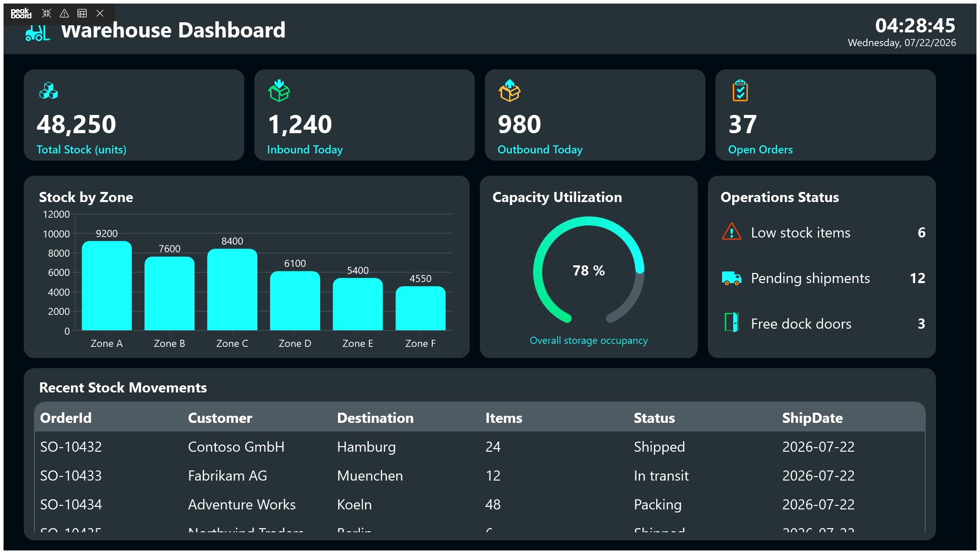Image resolution: width=980 pixels, height=554 pixels.
Task: Click the Recent Stock Movements heading
Action: [123, 388]
